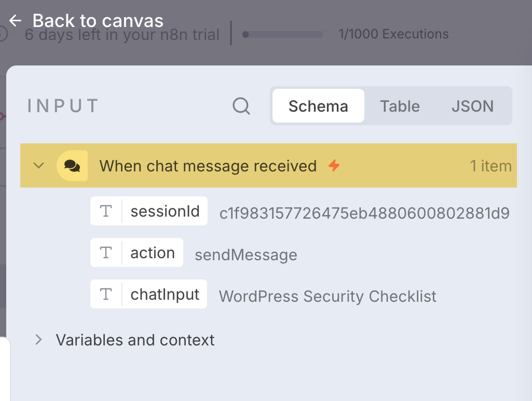Select the chatInput field pill
Image resolution: width=532 pixels, height=401 pixels.
pyautogui.click(x=165, y=295)
